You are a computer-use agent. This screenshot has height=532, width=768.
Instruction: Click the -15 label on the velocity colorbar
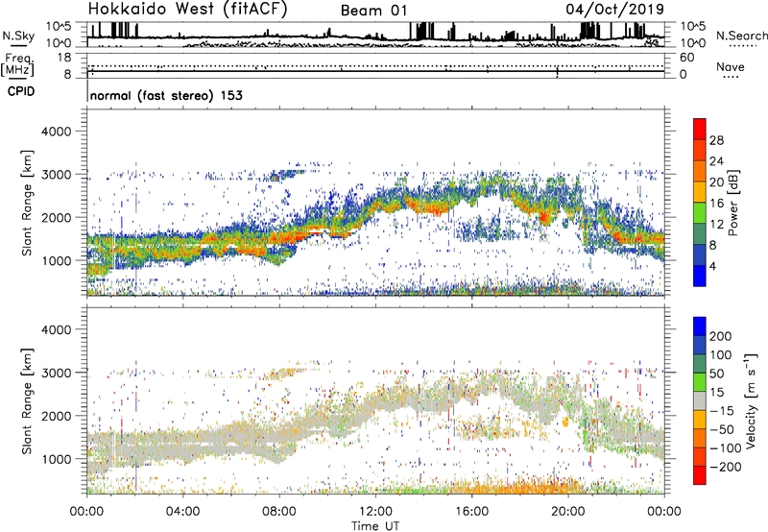[x=722, y=410]
